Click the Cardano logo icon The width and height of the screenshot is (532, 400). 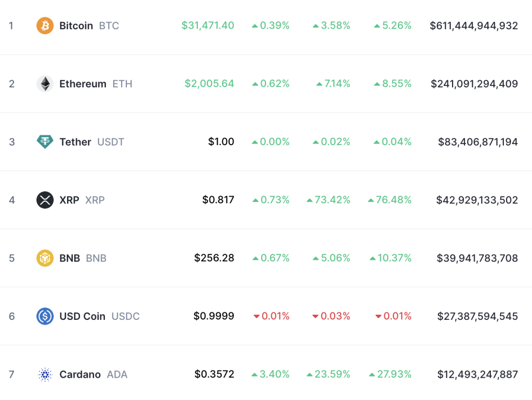(x=46, y=375)
